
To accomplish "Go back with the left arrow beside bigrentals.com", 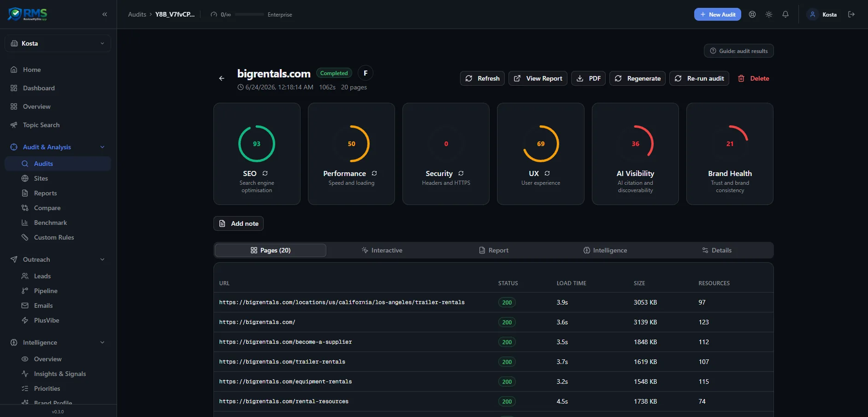I will 222,78.
